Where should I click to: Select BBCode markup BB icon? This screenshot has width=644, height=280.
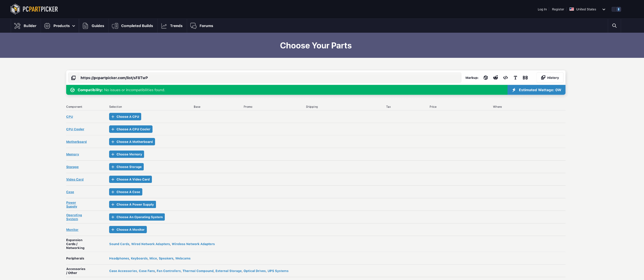pos(525,78)
